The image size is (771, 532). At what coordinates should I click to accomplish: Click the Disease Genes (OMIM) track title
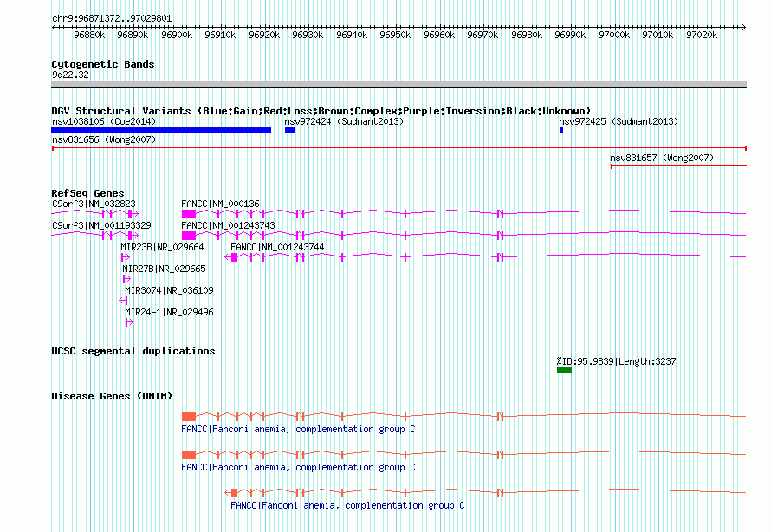[112, 396]
